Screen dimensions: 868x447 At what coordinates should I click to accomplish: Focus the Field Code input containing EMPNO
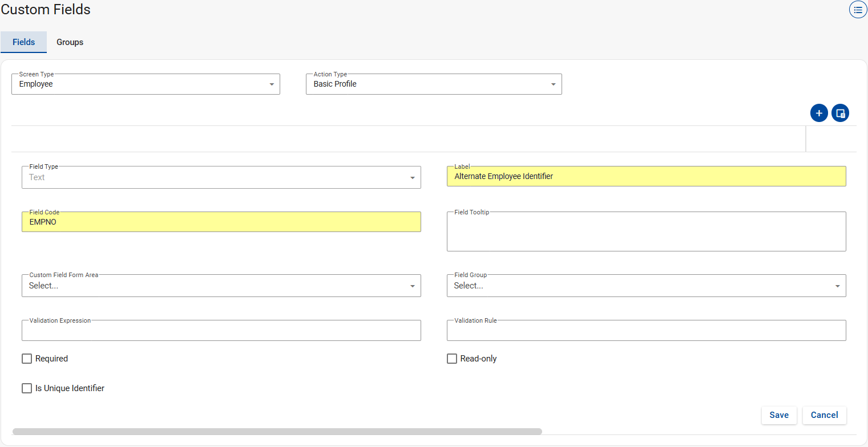[221, 222]
